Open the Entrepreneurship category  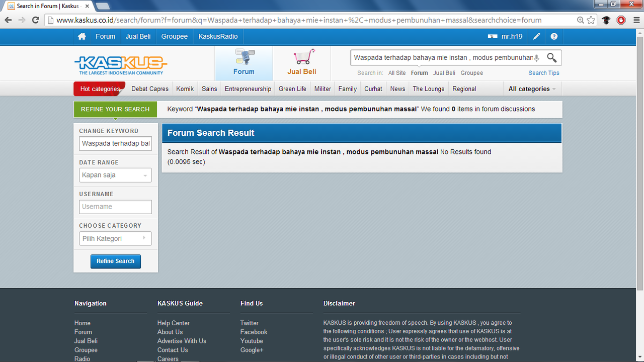pyautogui.click(x=248, y=89)
